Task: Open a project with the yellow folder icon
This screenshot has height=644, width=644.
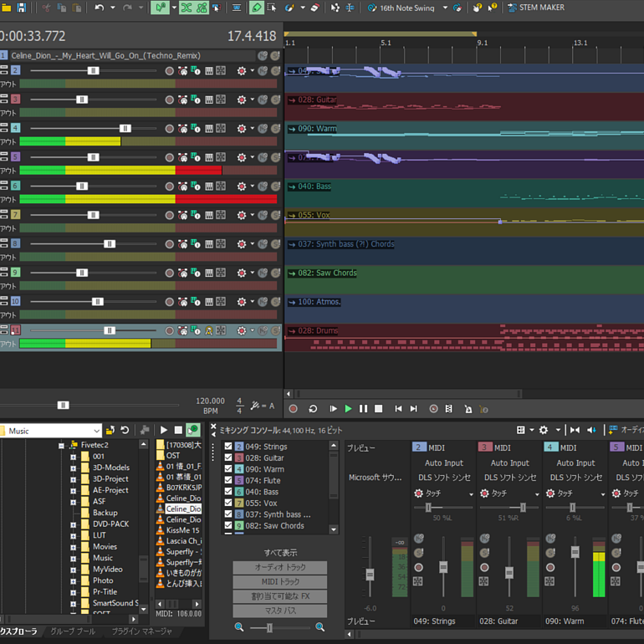Action: click(x=5, y=8)
